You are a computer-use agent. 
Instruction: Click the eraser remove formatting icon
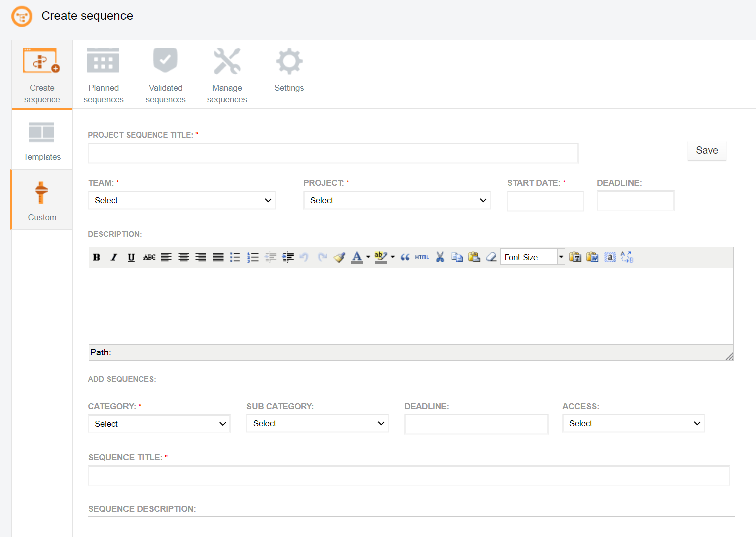(491, 257)
